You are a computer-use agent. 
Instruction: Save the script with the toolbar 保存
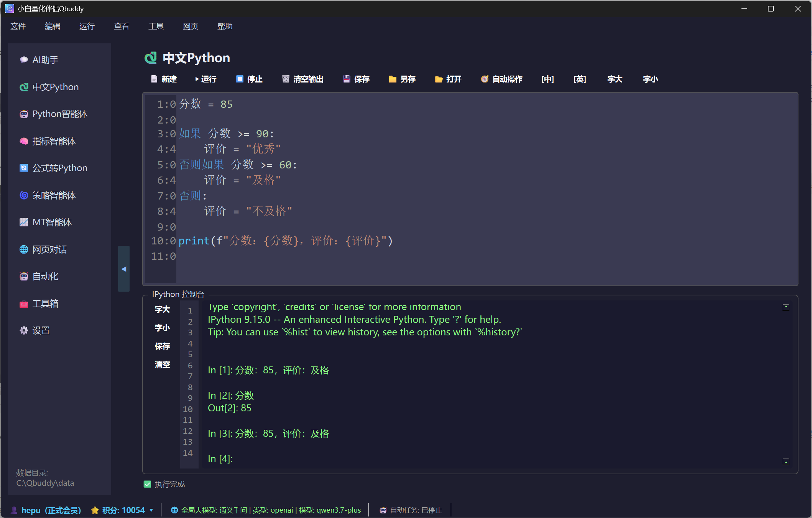pos(357,79)
